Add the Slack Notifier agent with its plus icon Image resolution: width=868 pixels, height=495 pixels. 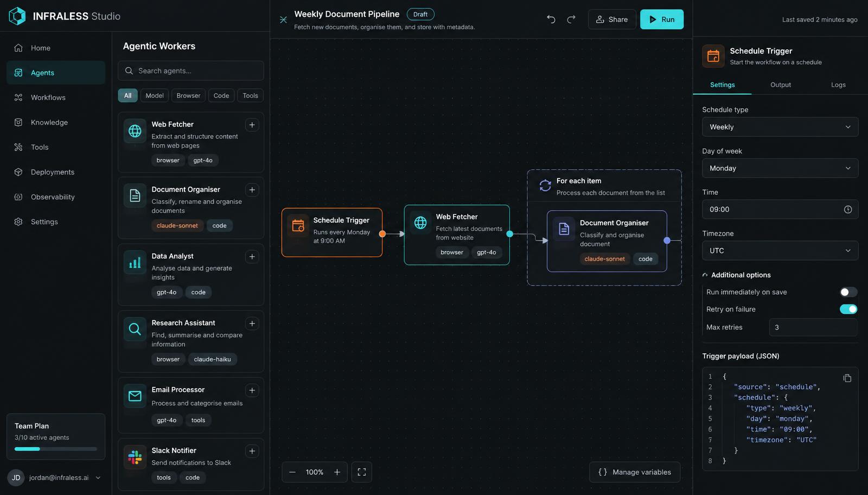pos(252,451)
